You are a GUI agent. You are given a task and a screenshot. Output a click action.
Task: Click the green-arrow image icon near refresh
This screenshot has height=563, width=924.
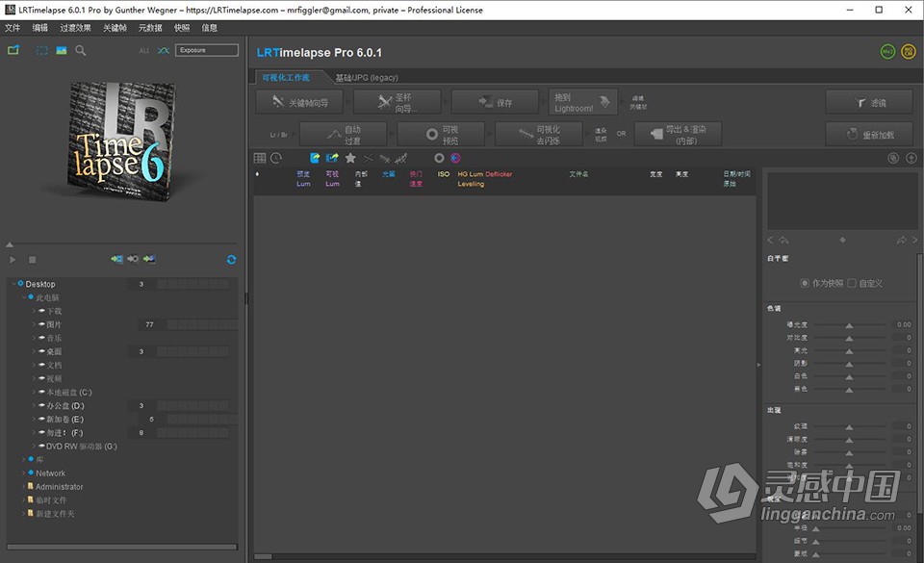[150, 259]
